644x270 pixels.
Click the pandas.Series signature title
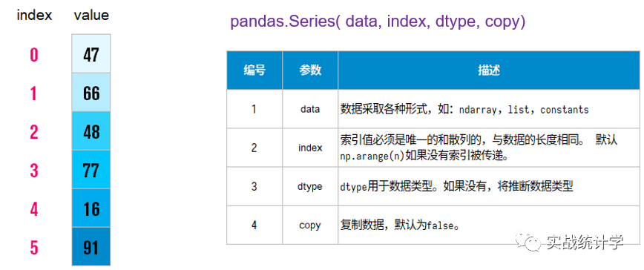coord(378,22)
